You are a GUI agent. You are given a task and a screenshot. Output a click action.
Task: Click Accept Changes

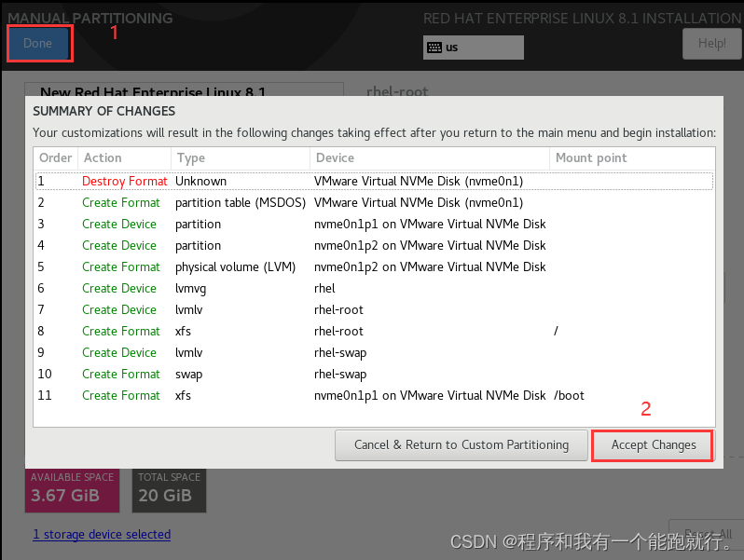(x=653, y=445)
